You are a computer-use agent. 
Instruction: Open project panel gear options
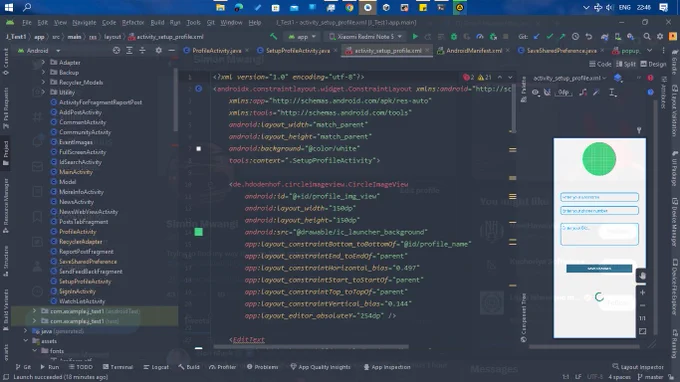[x=159, y=51]
